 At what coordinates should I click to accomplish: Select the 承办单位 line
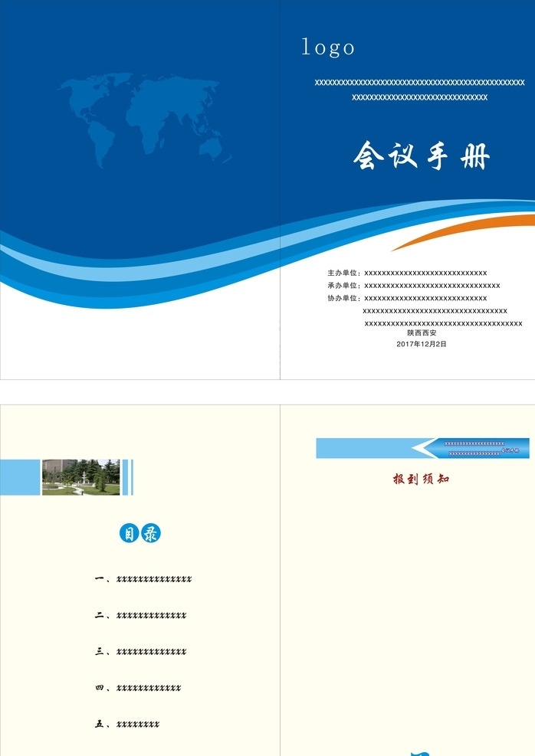click(413, 286)
